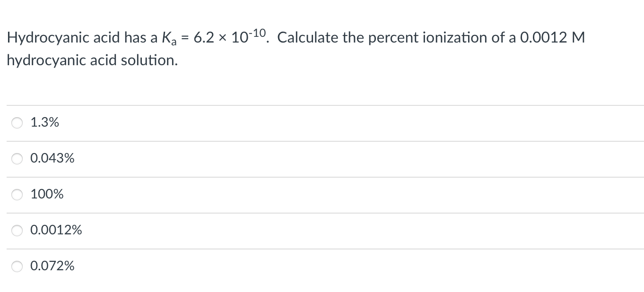The image size is (644, 292).
Task: Select the radio button for 1.3%
Action: click(x=17, y=123)
